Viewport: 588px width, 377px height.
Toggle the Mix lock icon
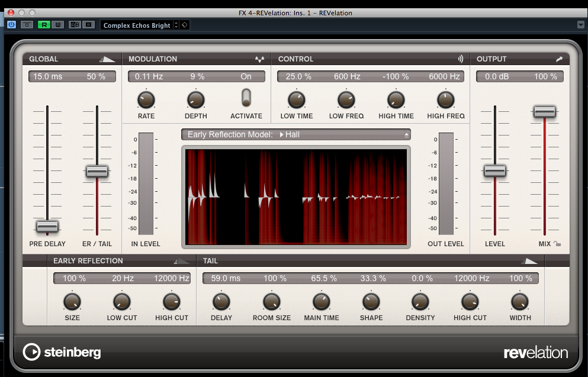(x=558, y=244)
